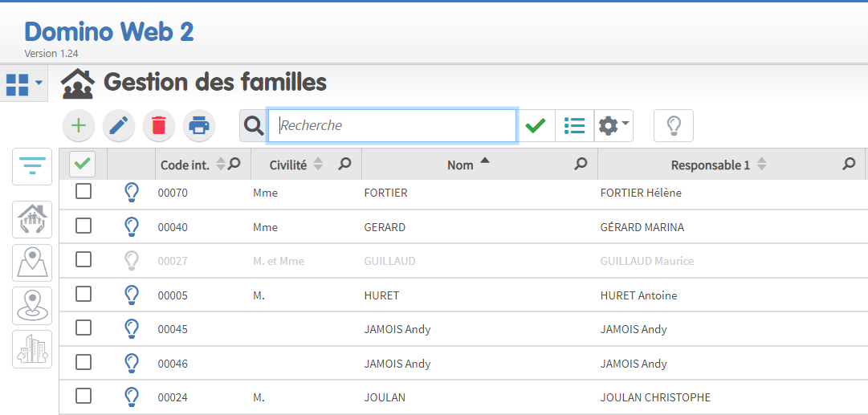
Task: Click the lightbulb icon in FORTIER row
Action: point(132,193)
